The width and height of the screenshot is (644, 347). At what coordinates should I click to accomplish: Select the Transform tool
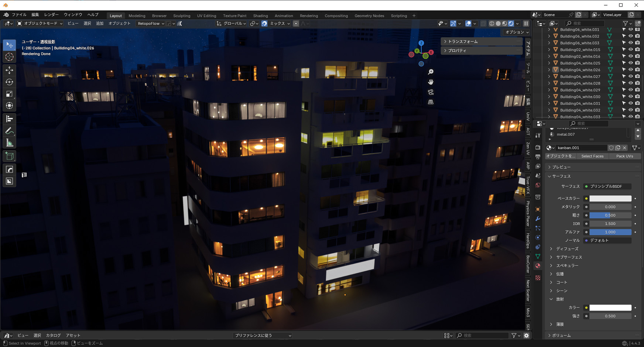[10, 106]
